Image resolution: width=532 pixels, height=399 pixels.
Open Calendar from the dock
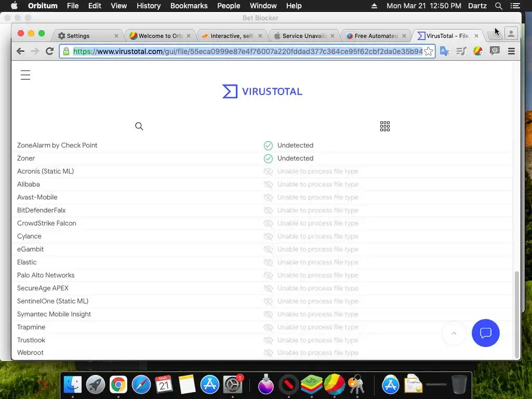(164, 384)
